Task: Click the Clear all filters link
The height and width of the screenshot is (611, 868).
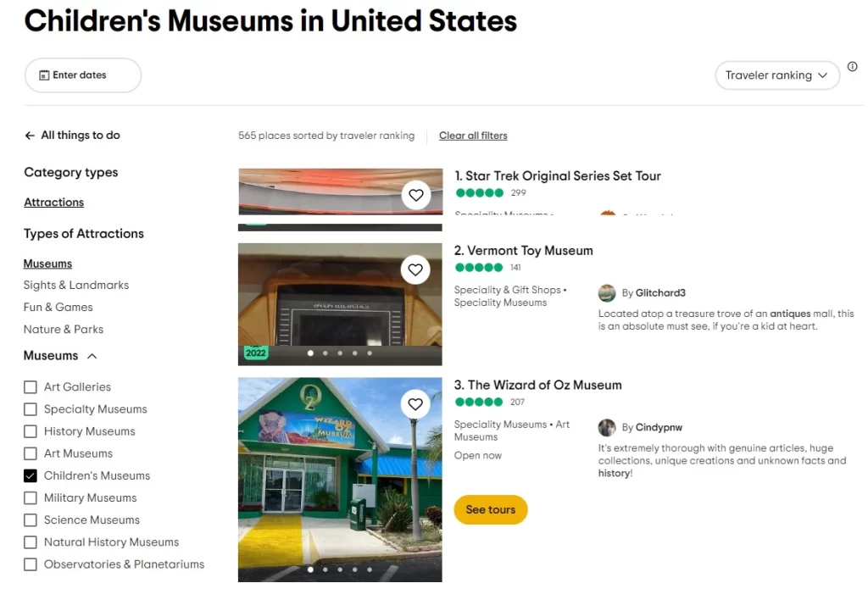Action: (473, 136)
